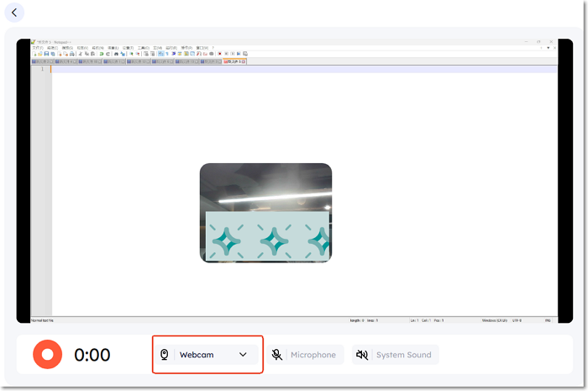Select the webcam overlay preview thumbnail
The image size is (588, 391).
[265, 213]
